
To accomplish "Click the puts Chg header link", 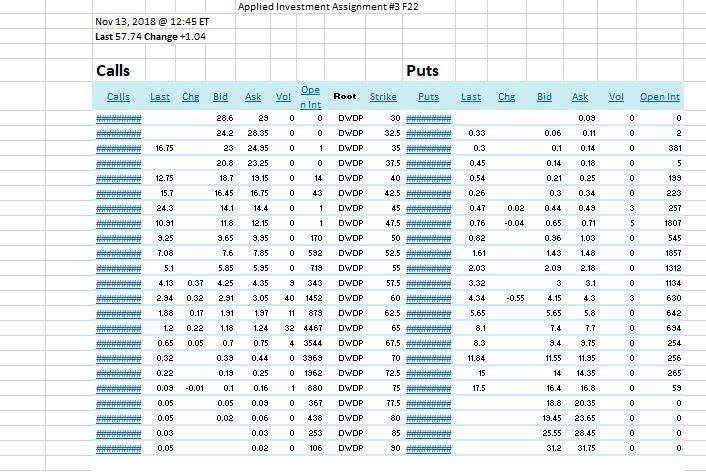I will click(x=507, y=97).
